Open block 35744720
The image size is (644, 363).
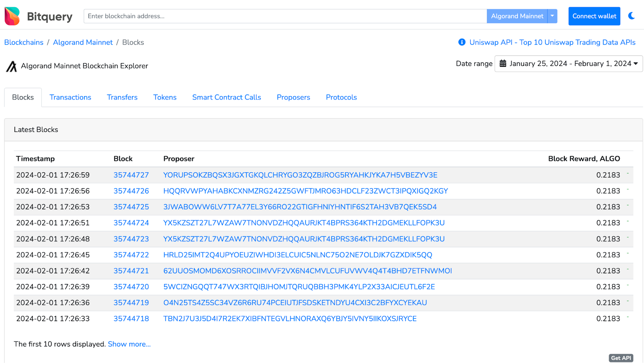(131, 287)
